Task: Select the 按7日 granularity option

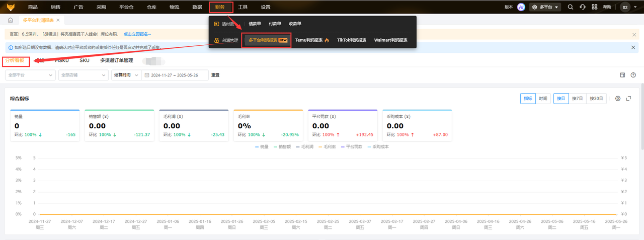Action: [x=578, y=99]
